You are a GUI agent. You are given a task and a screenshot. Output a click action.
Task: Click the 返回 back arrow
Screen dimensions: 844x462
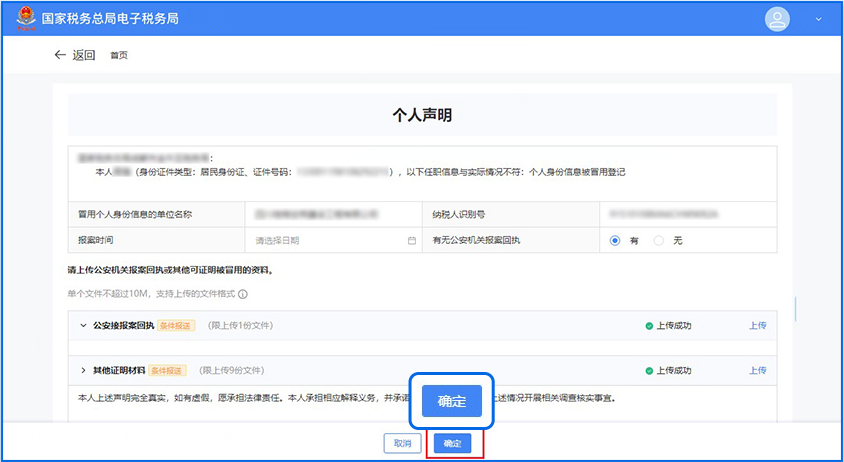pyautogui.click(x=60, y=55)
